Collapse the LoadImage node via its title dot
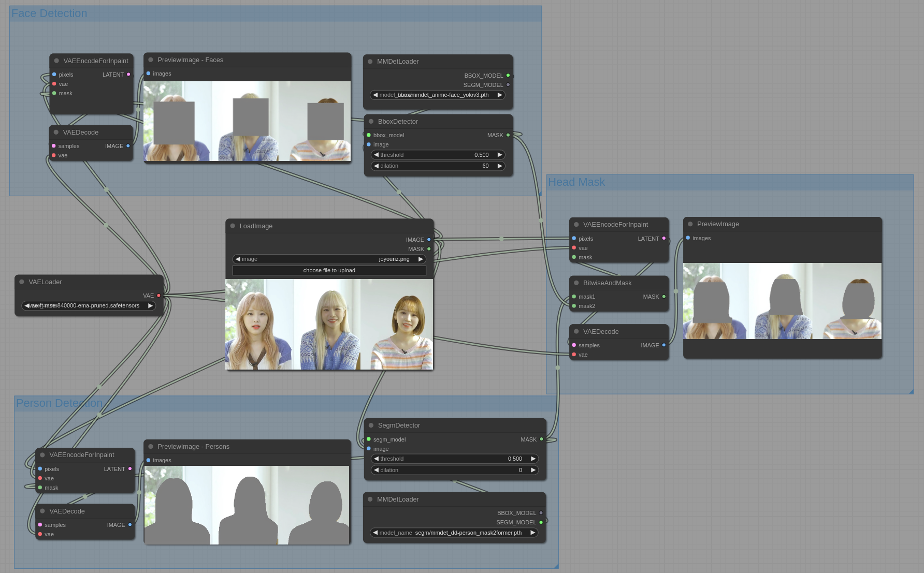 (233, 226)
